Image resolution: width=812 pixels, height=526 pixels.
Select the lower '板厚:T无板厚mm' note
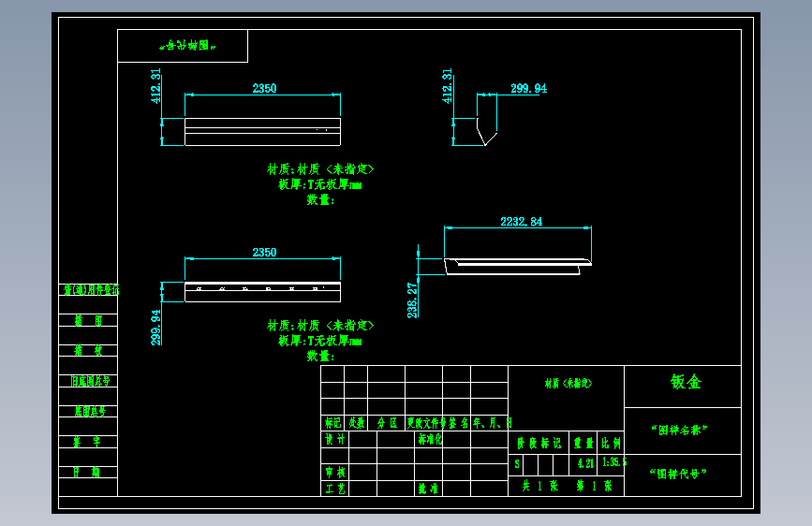pos(320,341)
